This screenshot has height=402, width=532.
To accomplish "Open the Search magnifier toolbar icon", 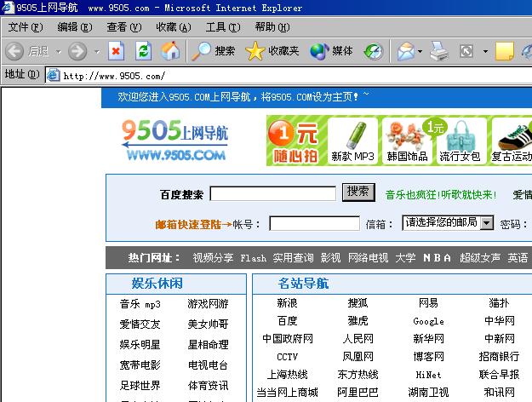I will click(x=202, y=51).
